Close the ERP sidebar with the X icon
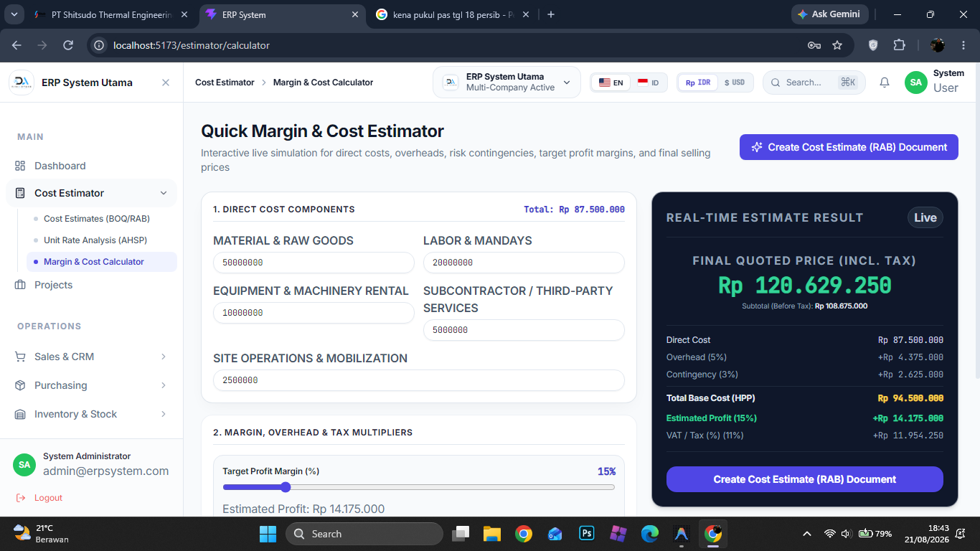Image resolution: width=980 pixels, height=551 pixels. pos(166,83)
